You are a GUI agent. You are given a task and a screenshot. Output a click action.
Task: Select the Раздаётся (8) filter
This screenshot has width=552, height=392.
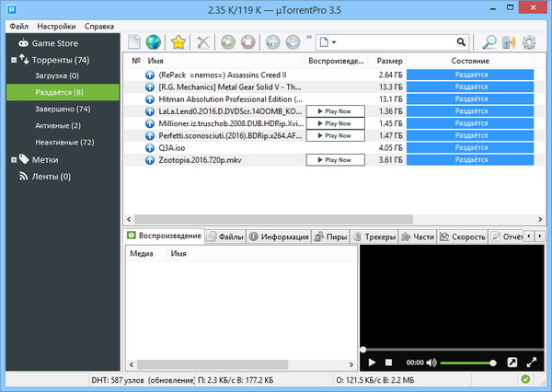click(63, 92)
